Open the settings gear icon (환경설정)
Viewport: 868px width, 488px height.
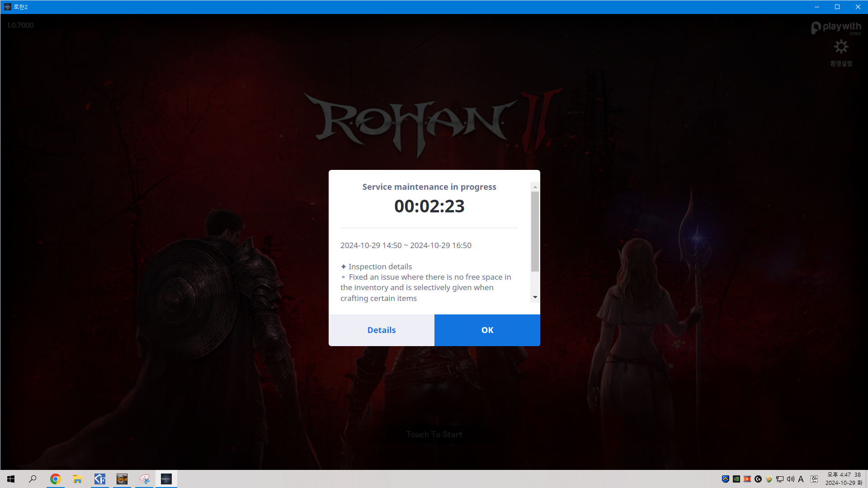(x=841, y=47)
